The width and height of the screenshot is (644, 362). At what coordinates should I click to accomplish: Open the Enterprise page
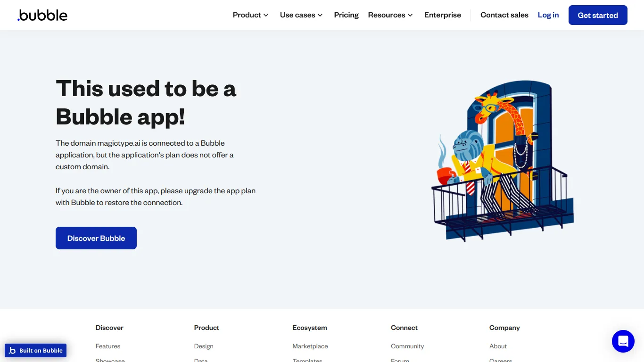pyautogui.click(x=443, y=15)
